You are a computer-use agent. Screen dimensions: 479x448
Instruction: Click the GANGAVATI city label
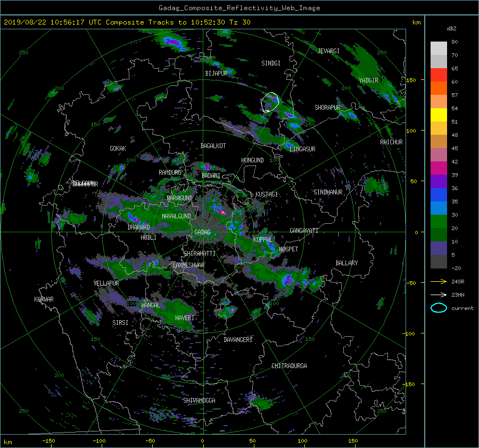(x=304, y=230)
